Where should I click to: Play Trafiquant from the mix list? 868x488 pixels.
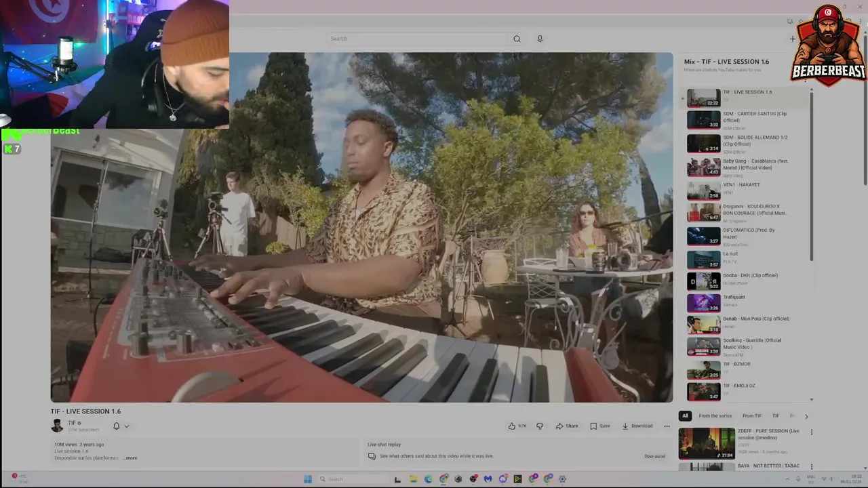click(746, 303)
